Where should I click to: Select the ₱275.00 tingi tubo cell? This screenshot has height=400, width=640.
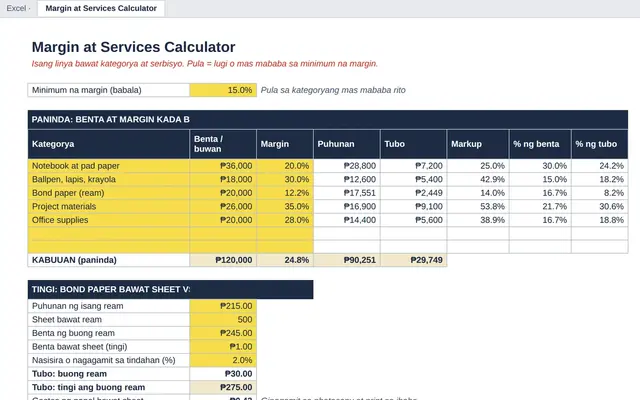pos(223,387)
